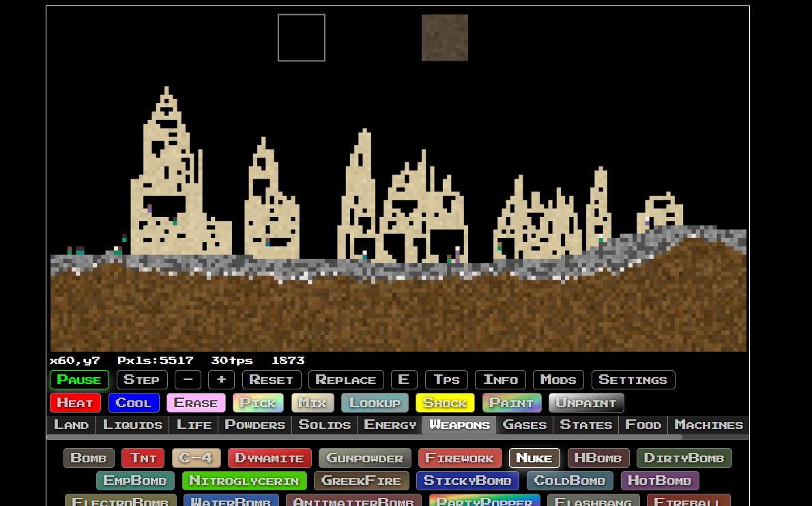Activate the Erase tool
This screenshot has height=506, width=812.
196,402
